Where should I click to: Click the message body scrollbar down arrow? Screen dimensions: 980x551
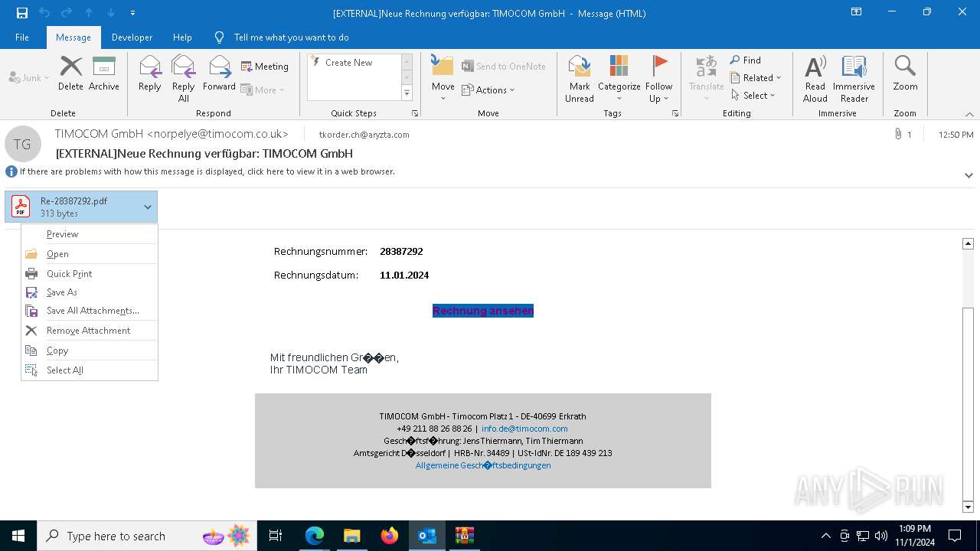968,507
